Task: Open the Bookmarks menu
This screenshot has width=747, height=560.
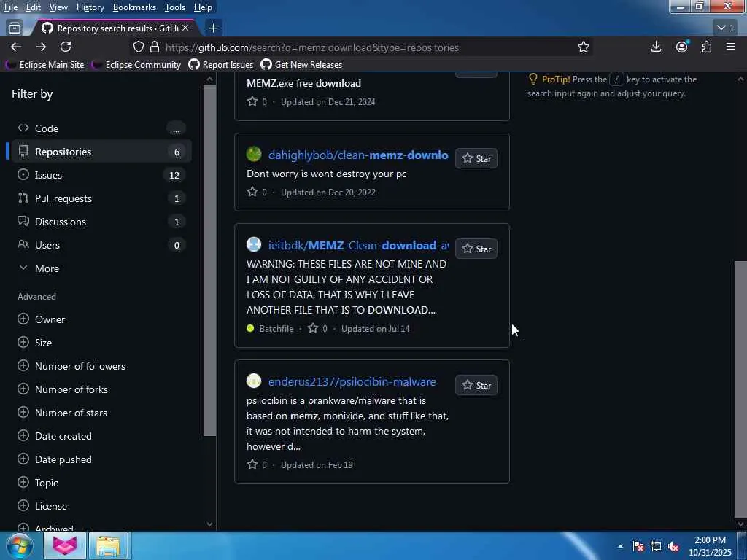Action: [134, 7]
